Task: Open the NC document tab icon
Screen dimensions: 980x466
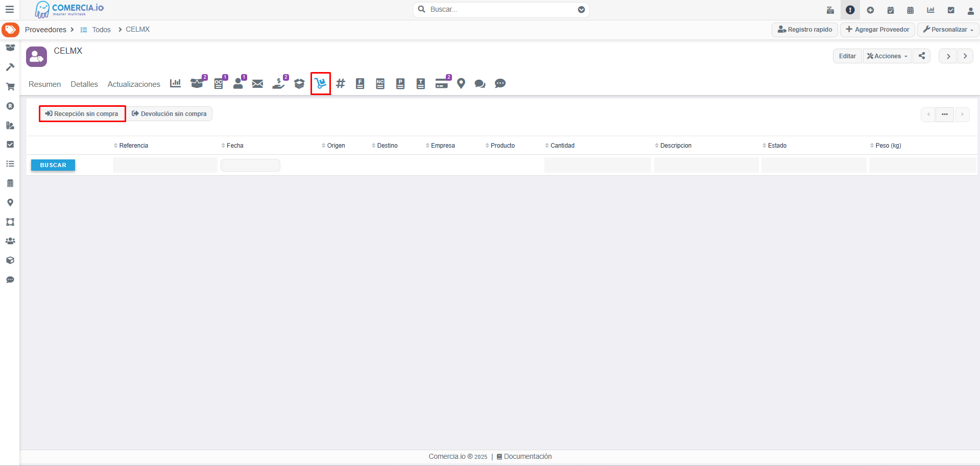Action: pos(380,83)
